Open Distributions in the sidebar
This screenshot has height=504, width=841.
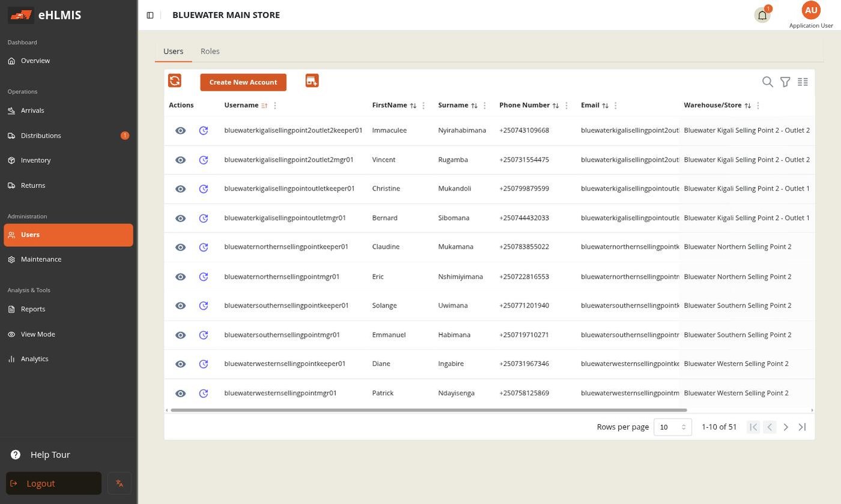(68, 136)
